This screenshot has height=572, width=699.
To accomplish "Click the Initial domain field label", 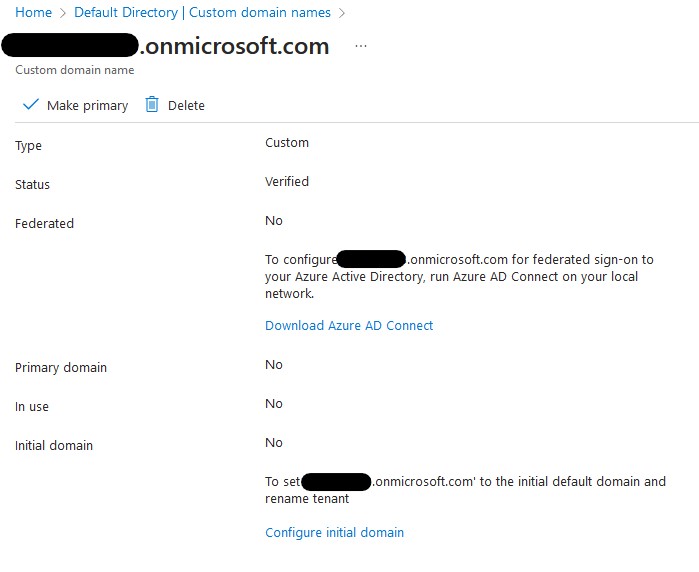I will (x=55, y=446).
